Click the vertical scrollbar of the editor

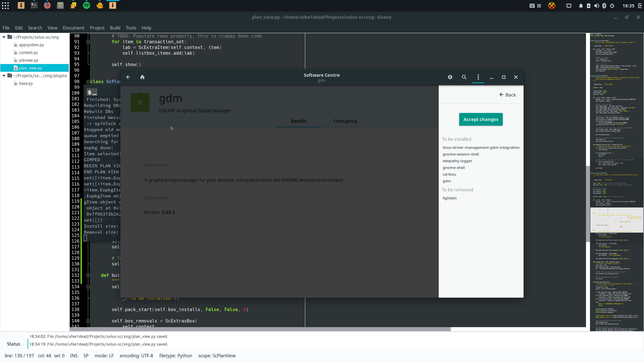tap(588, 204)
